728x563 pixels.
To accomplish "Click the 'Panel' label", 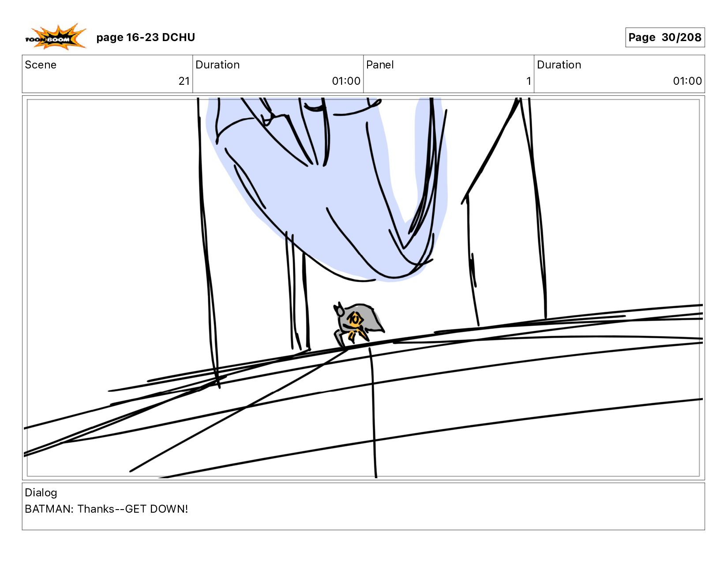I will pos(380,65).
